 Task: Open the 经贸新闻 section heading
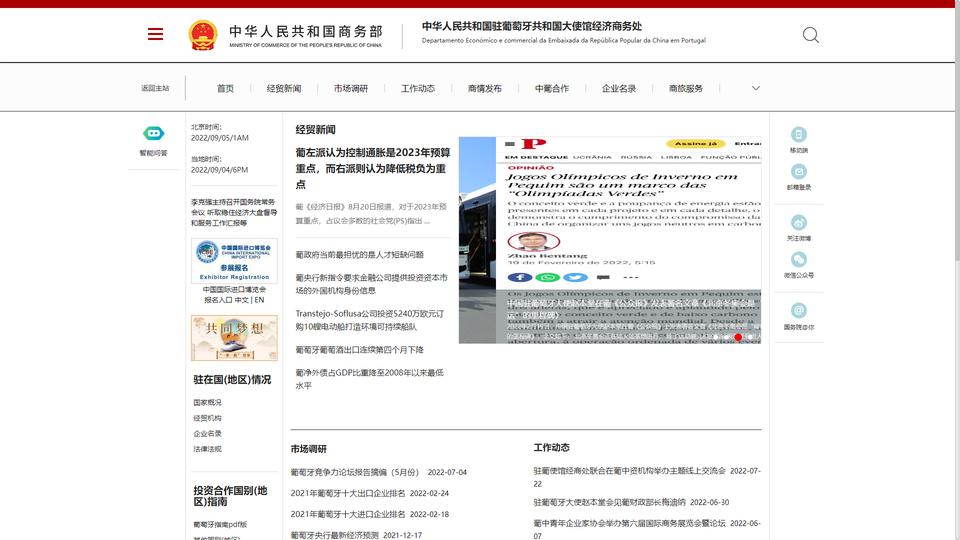coord(315,130)
